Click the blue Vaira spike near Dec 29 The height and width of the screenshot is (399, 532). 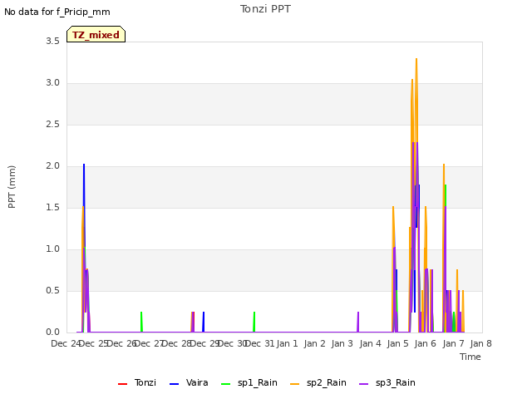click(203, 322)
